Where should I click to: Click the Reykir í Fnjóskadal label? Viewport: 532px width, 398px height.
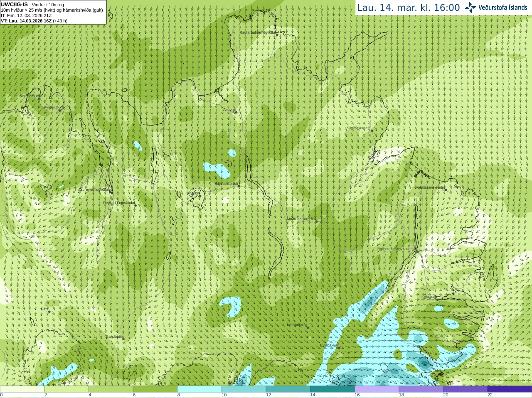tap(119, 203)
